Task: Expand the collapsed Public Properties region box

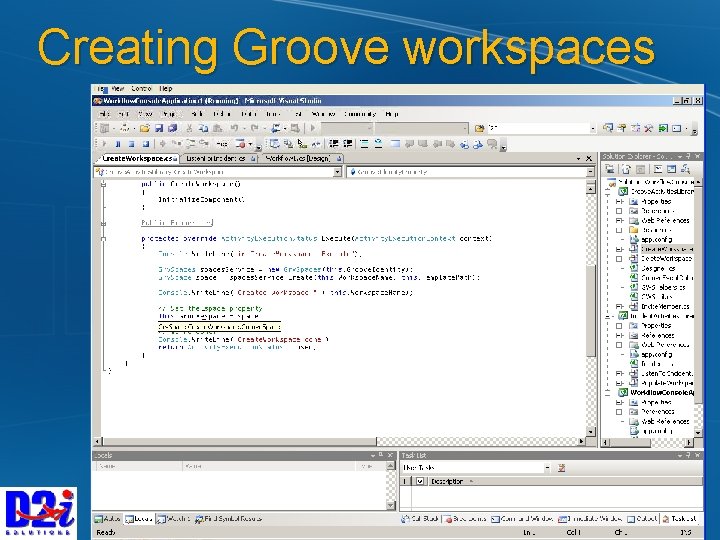Action: click(x=176, y=223)
